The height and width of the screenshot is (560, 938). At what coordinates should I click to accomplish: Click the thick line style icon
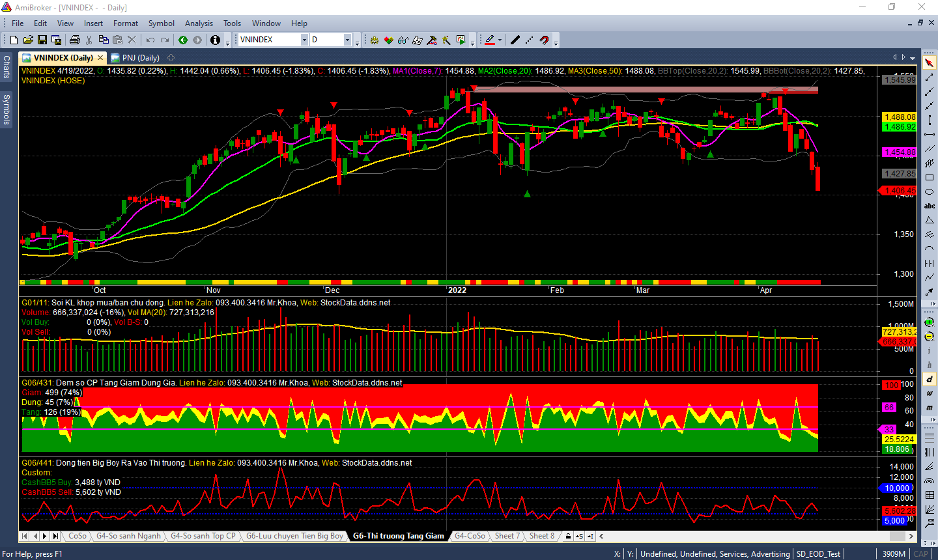(x=515, y=40)
